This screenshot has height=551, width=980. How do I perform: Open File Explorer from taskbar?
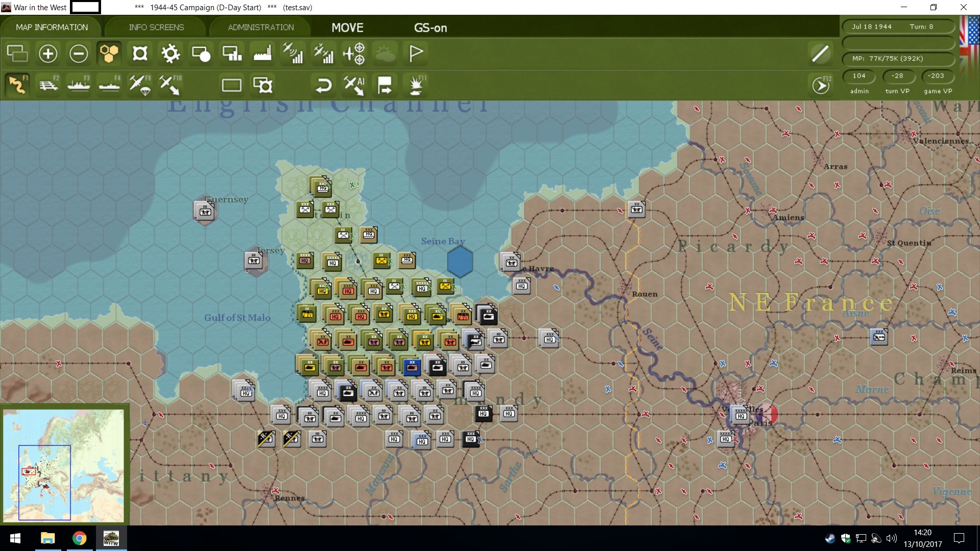click(47, 538)
